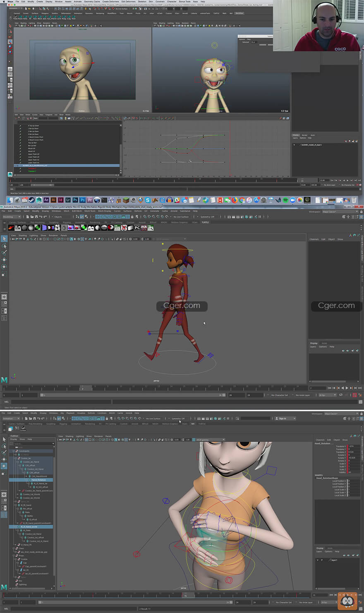The height and width of the screenshot is (613, 364).
Task: Activate the Move tool in middle Maya window
Action: pyautogui.click(x=4, y=260)
